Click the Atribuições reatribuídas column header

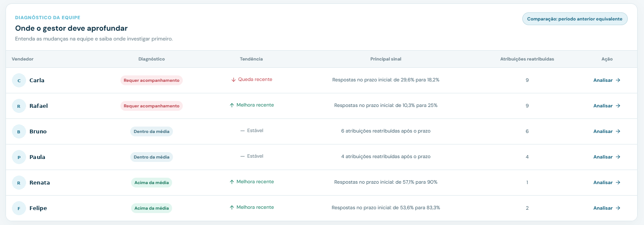pyautogui.click(x=527, y=59)
